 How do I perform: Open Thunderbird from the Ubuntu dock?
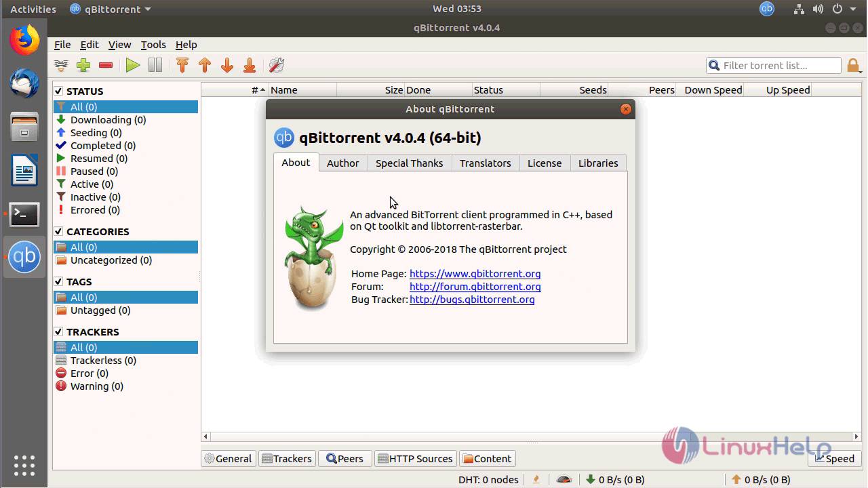point(24,83)
